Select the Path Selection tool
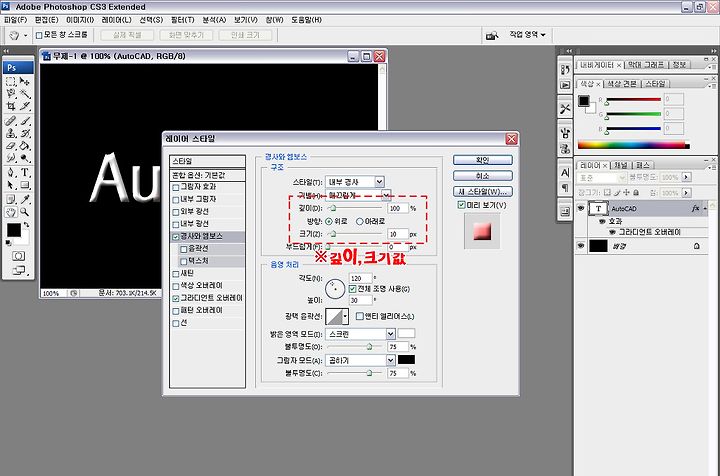Screen dimensions: 720x476 point(11,185)
